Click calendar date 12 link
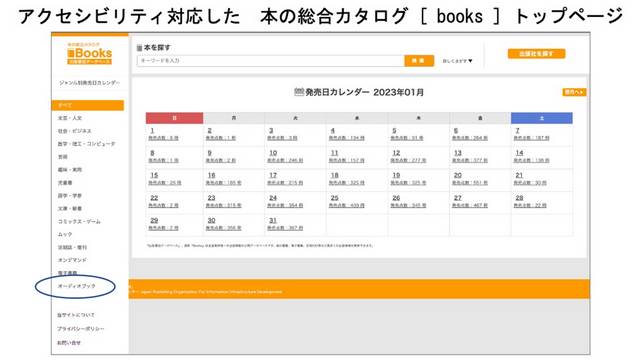 [x=396, y=153]
